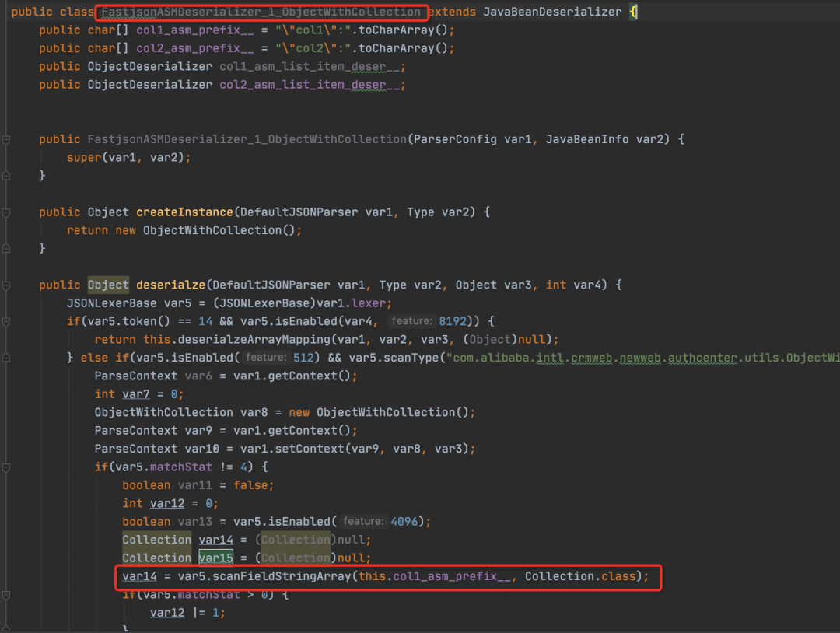Screen dimensions: 840x633
Task: Click the col1_asm_list_item_deser__ field
Action: 310,66
